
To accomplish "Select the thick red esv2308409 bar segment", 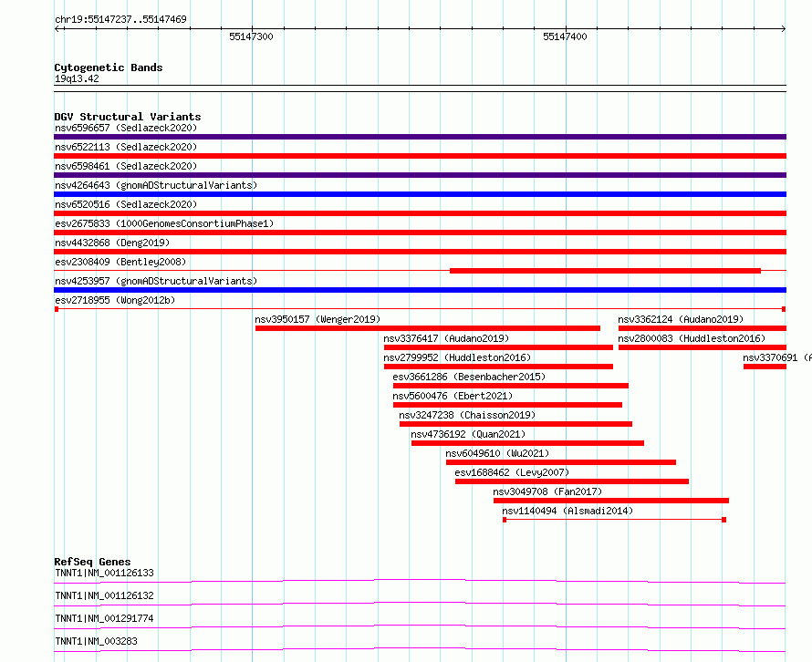I will pos(606,271).
